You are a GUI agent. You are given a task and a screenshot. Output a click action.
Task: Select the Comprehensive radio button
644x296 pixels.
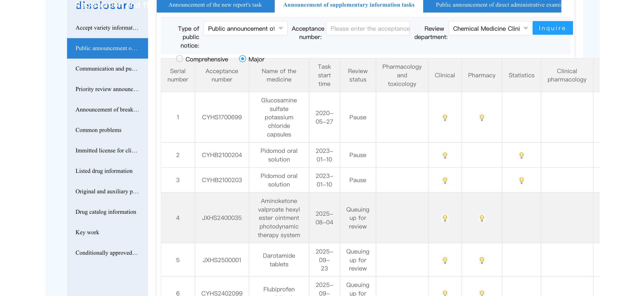click(x=179, y=59)
